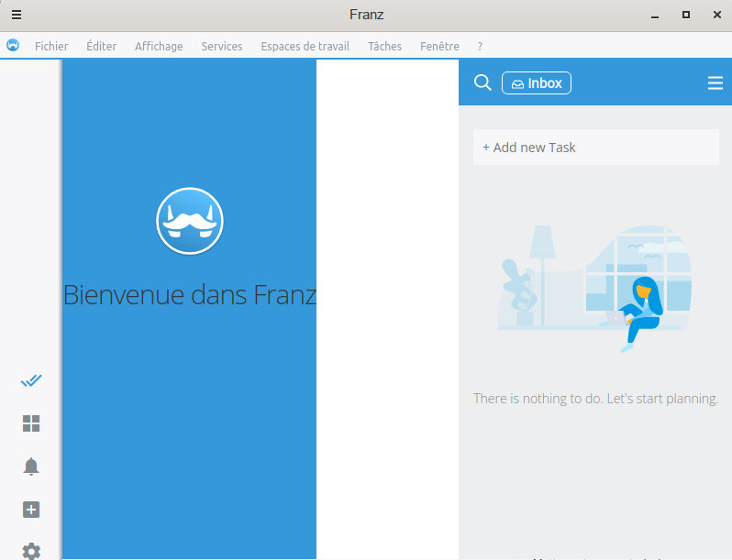Open the hamburger menu in tasks panel
Viewport: 732px width, 560px height.
coord(715,83)
